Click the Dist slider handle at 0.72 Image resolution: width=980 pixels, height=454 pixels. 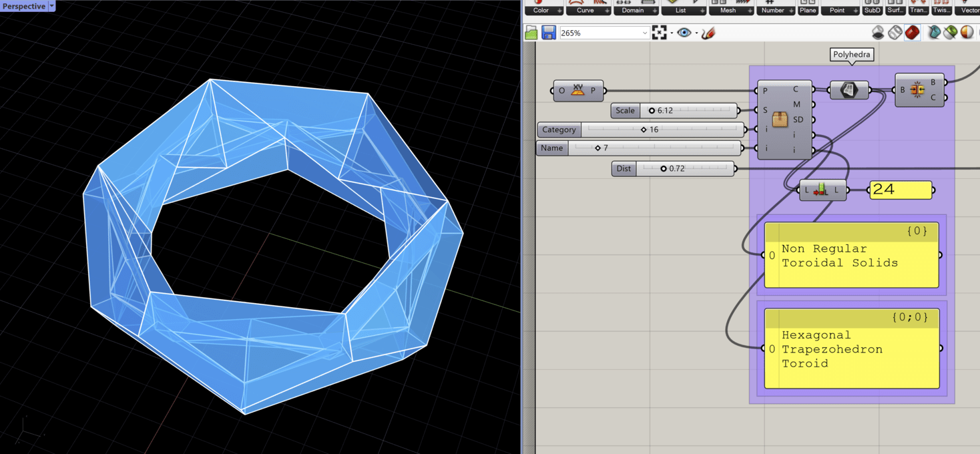[x=663, y=169]
